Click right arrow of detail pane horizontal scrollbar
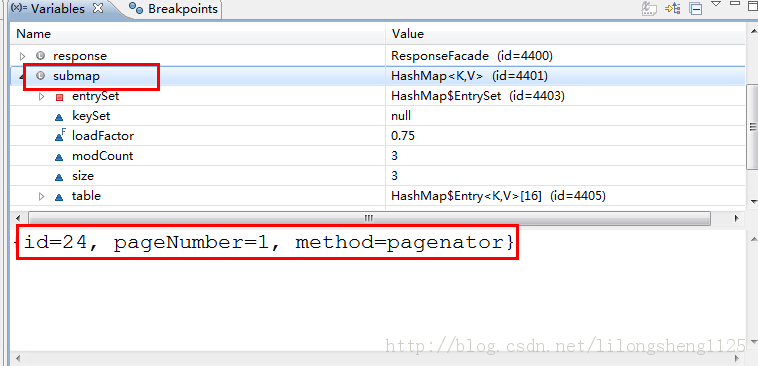Image resolution: width=758 pixels, height=366 pixels. (x=737, y=358)
